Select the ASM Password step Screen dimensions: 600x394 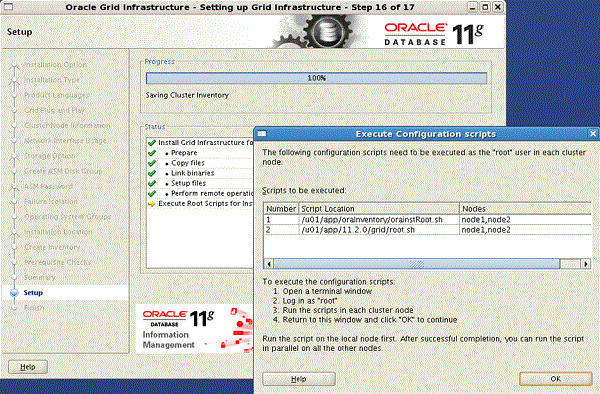[x=48, y=186]
